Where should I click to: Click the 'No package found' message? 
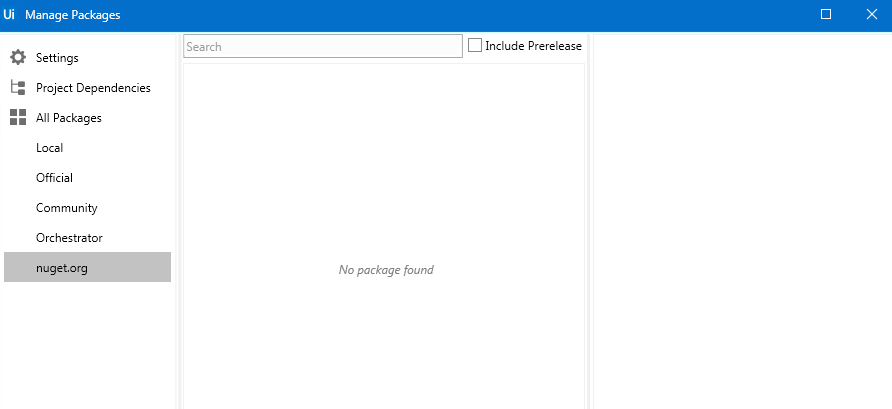pos(386,270)
